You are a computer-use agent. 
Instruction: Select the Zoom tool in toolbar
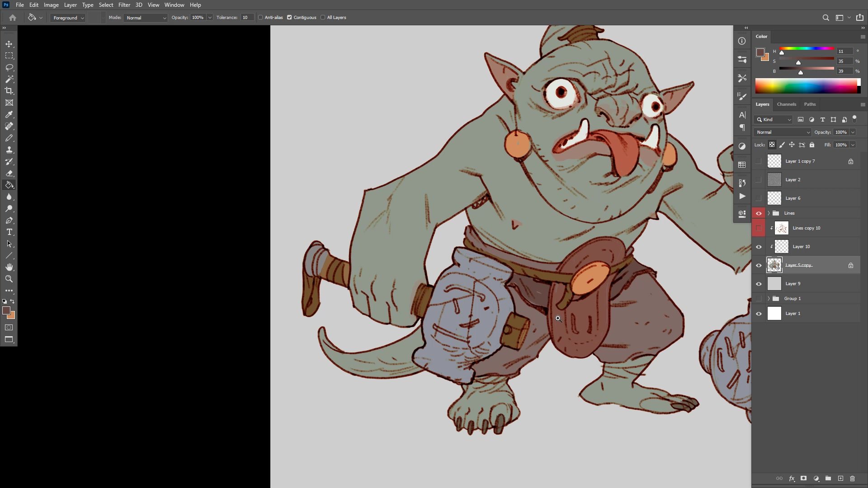[9, 279]
